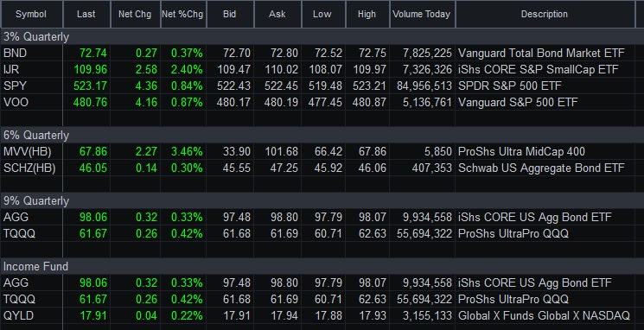Select the 6% Quarterly group row
The image size is (644, 330).
point(322,135)
